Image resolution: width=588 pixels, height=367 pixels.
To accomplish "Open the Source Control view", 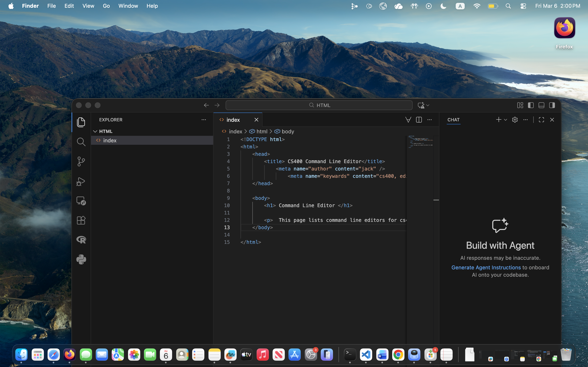I will [81, 161].
